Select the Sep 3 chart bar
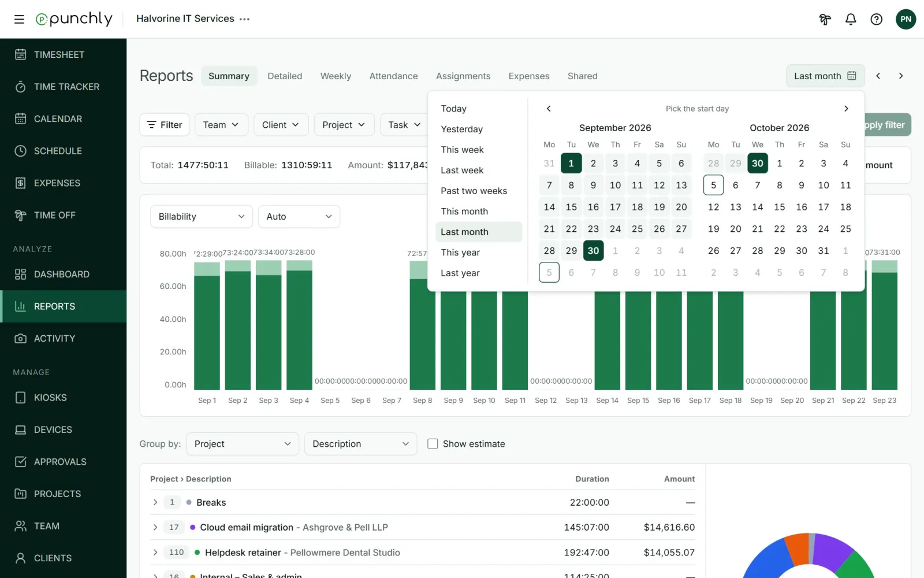This screenshot has height=578, width=924. tap(269, 325)
